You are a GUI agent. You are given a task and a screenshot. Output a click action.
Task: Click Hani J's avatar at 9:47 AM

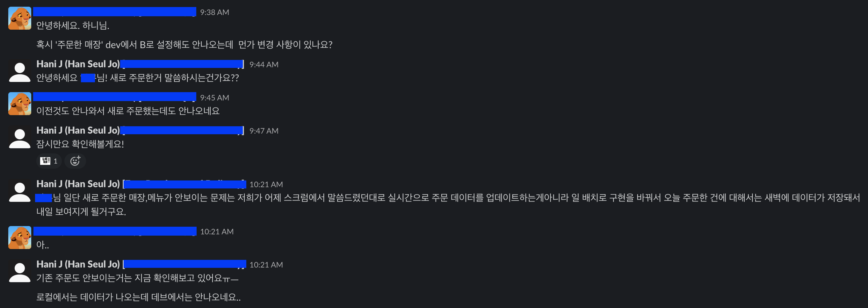click(19, 136)
